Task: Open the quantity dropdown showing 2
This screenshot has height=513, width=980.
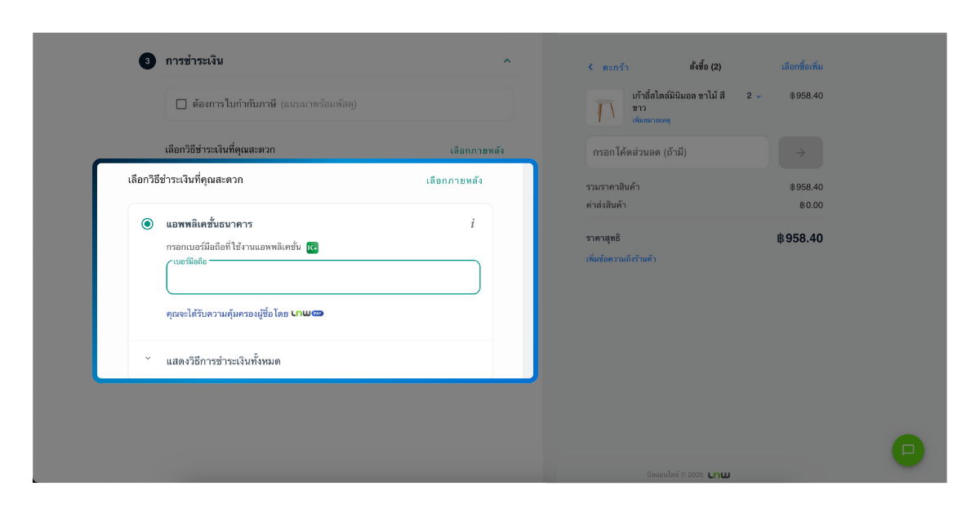Action: pos(753,96)
